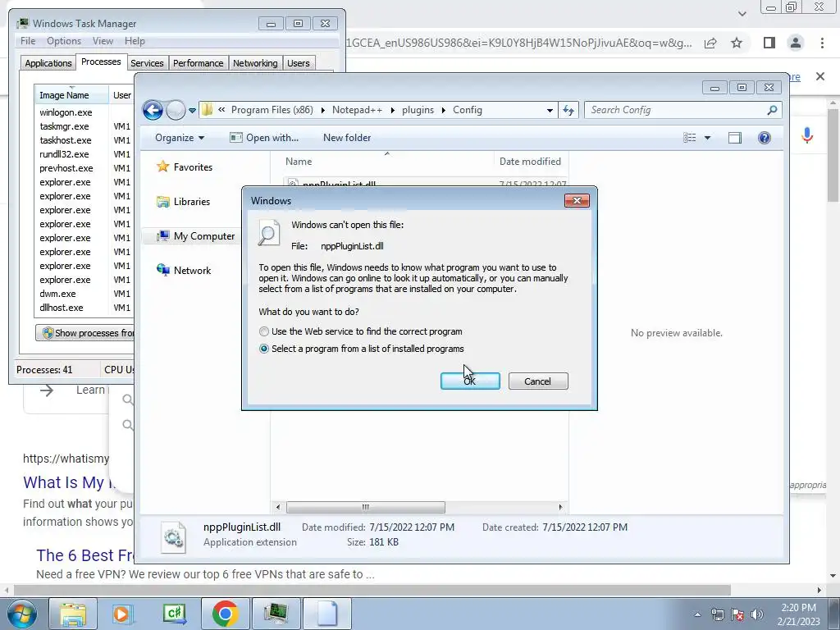Open Chrome from the taskbar

pos(225,614)
